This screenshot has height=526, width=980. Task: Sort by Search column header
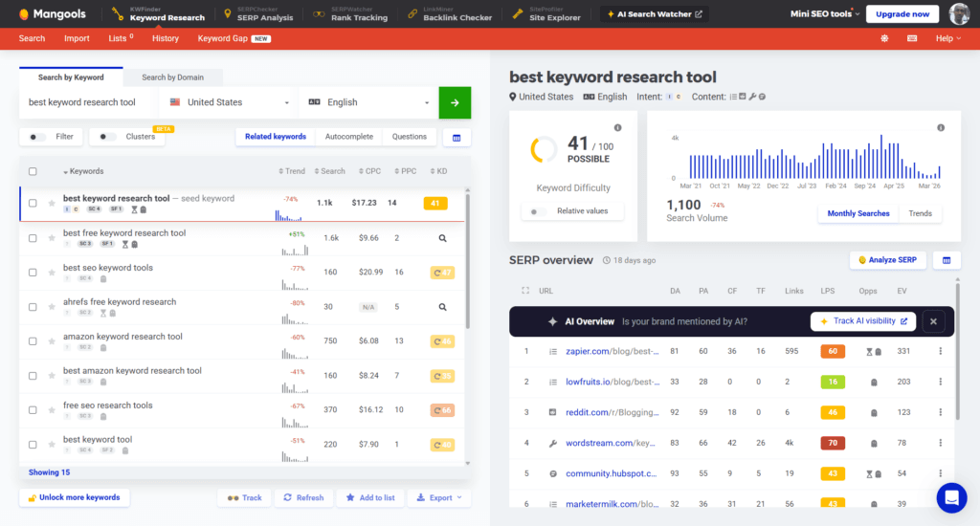pyautogui.click(x=329, y=171)
